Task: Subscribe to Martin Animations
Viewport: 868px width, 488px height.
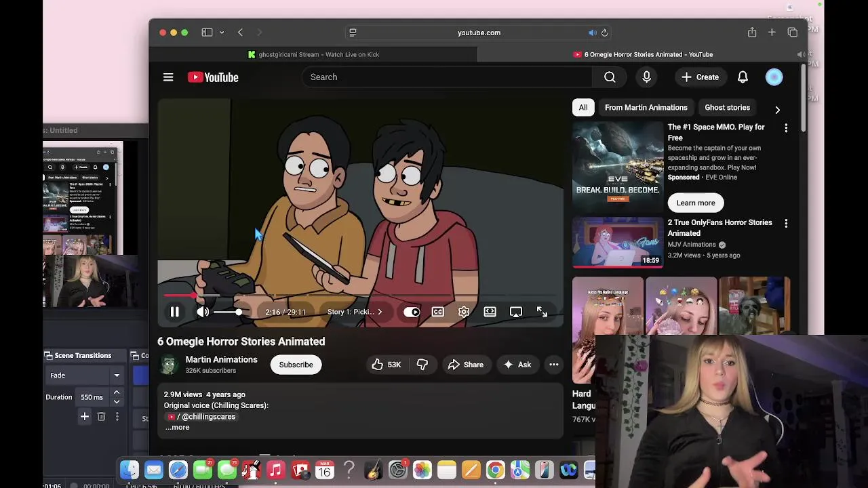Action: coord(296,365)
